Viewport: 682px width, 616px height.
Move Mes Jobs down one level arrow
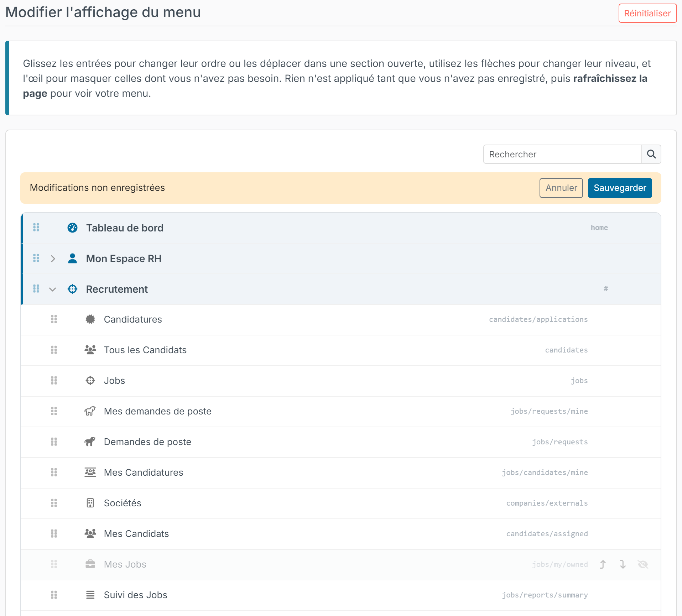pyautogui.click(x=623, y=564)
